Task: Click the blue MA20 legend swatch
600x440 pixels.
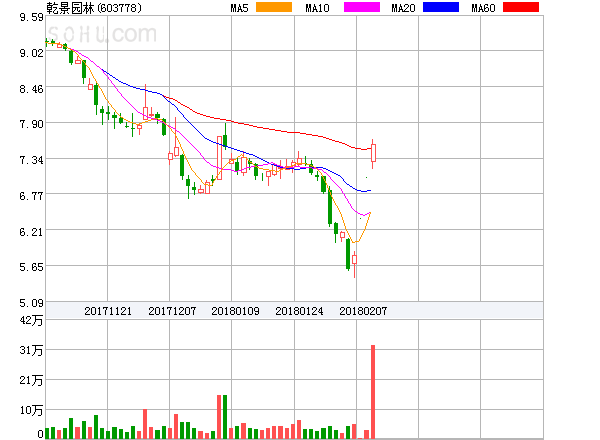Action: [441, 7]
